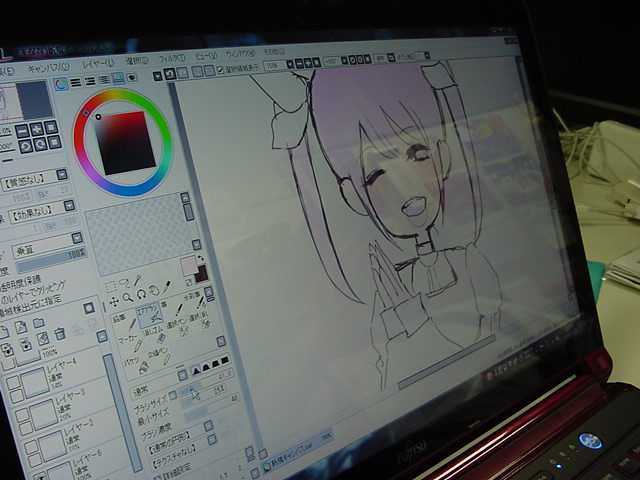Click the 不透明度保護 preserve opacity option
The width and height of the screenshot is (640, 480).
20,281
